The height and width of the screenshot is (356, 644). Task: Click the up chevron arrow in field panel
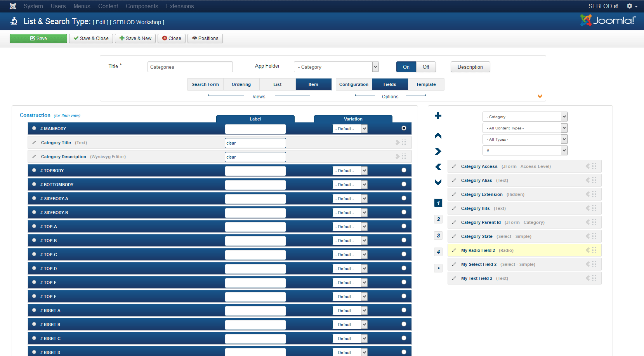point(438,136)
